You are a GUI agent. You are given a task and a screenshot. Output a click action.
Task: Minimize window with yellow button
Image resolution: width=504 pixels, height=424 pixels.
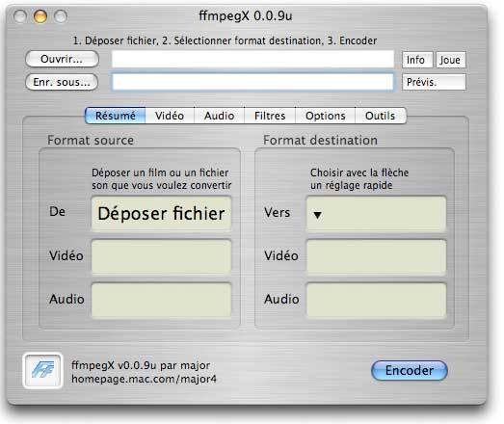[40, 16]
